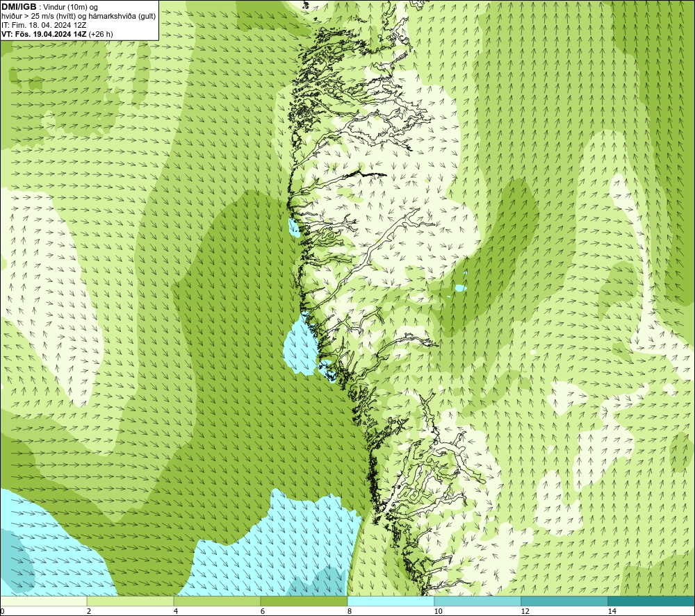Click the 'IT: Fim. 18. 04. 2024 12Z' line
The width and height of the screenshot is (695, 616).
click(x=44, y=25)
